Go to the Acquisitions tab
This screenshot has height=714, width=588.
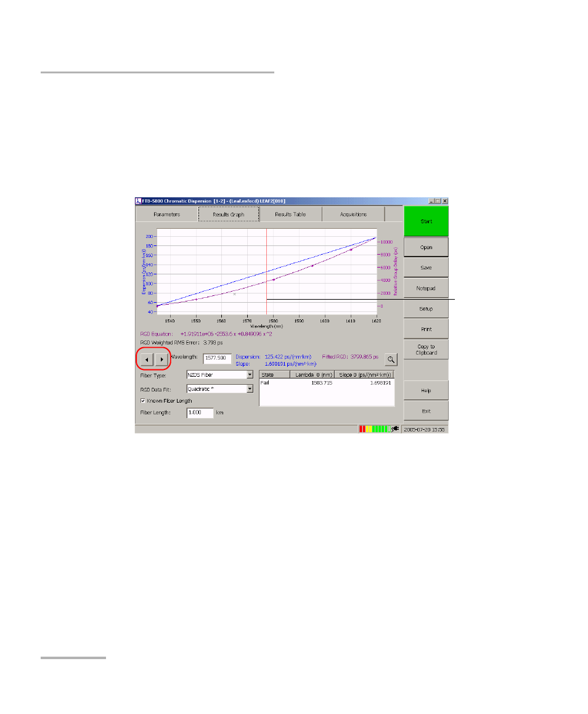point(353,215)
